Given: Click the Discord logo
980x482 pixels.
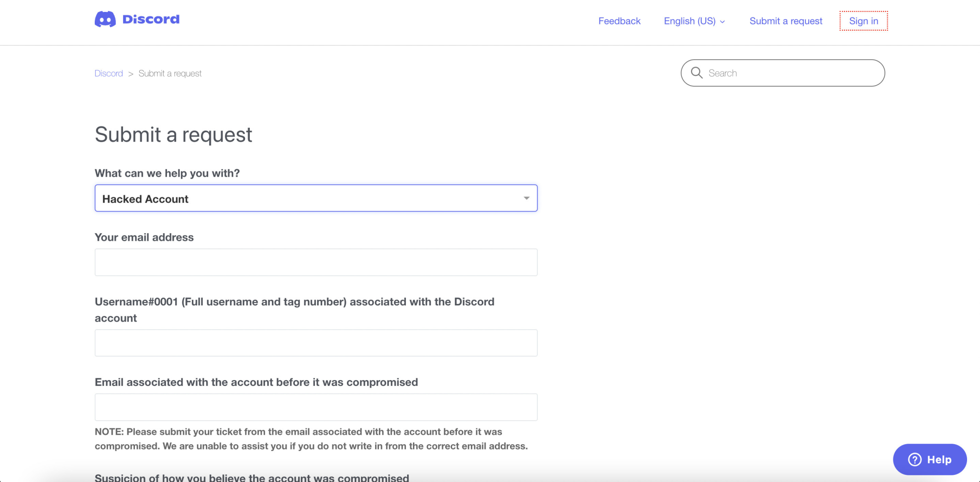Looking at the screenshot, I should tap(137, 19).
